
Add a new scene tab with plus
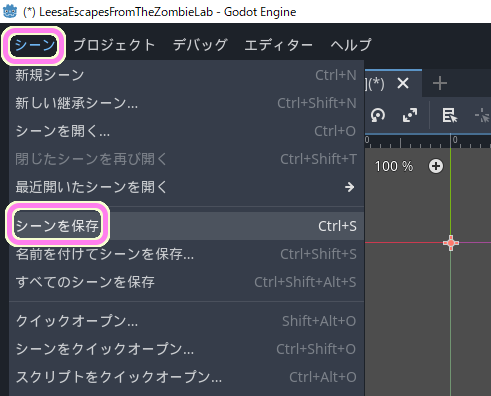point(440,83)
